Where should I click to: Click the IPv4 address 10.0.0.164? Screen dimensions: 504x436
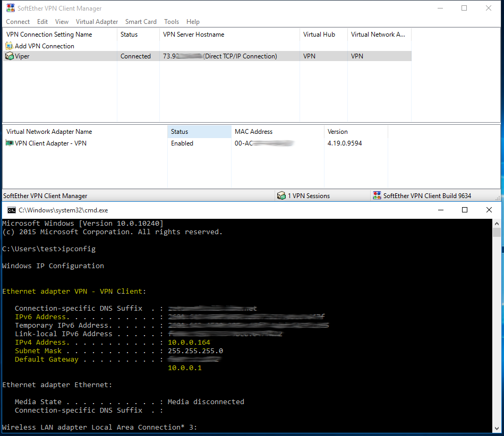click(x=189, y=343)
